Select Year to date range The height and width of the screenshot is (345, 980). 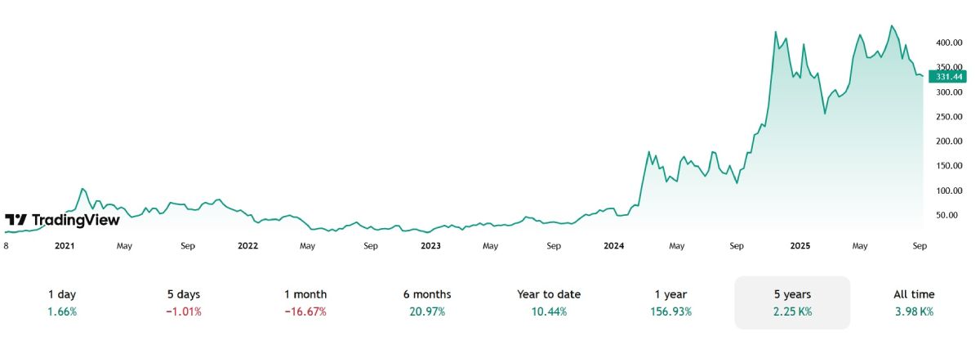pos(549,302)
